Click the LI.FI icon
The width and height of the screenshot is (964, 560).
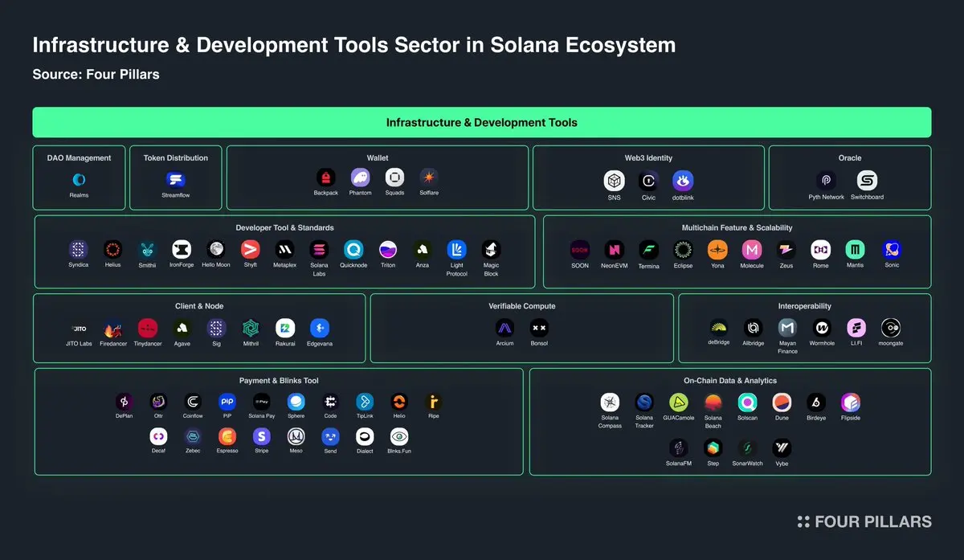click(856, 328)
